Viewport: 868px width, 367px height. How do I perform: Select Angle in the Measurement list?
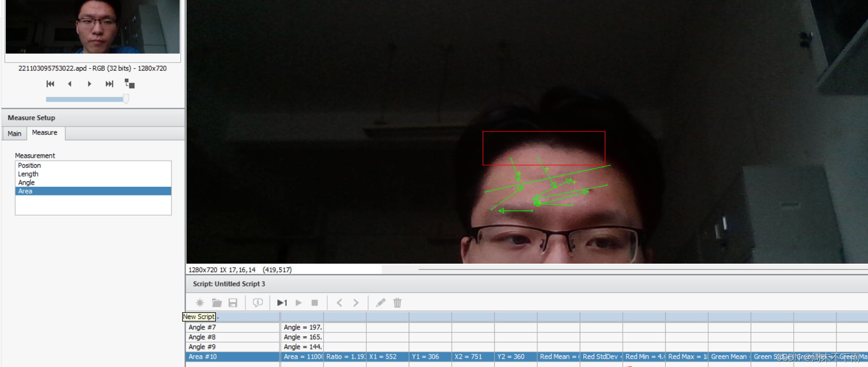93,182
